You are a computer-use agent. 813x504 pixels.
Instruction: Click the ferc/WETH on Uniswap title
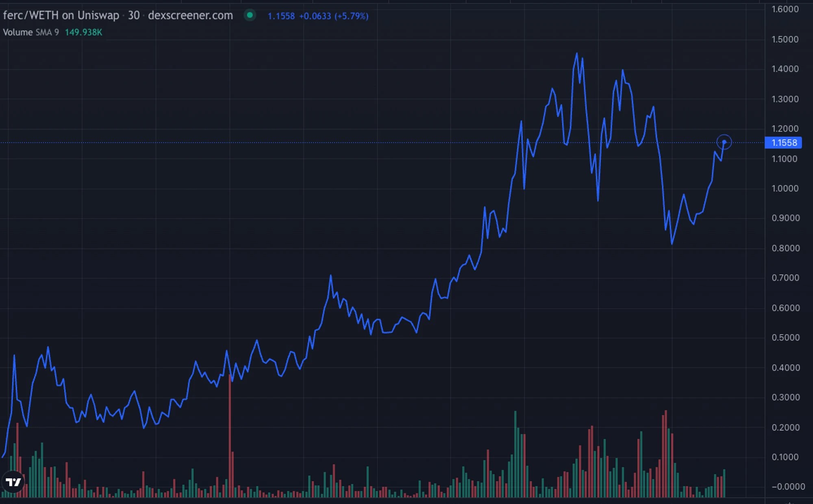(61, 15)
